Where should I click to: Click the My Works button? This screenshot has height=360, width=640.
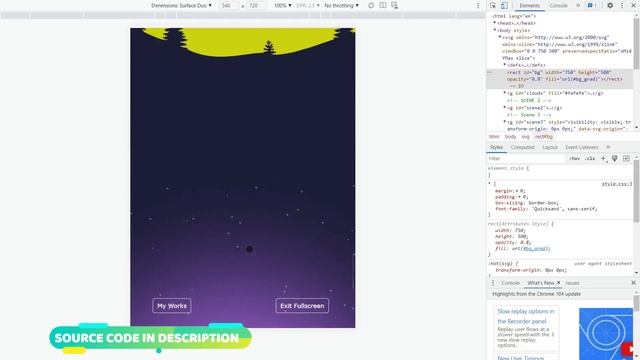click(x=172, y=306)
